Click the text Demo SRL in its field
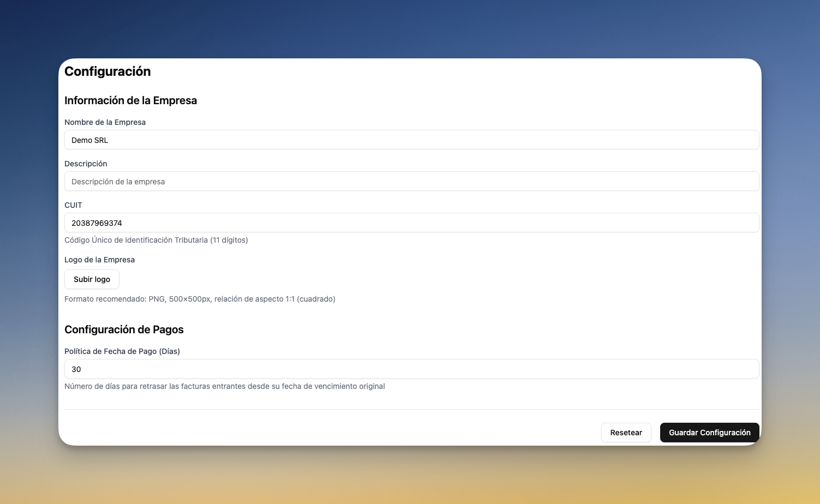Viewport: 820px width, 504px height. (90, 140)
